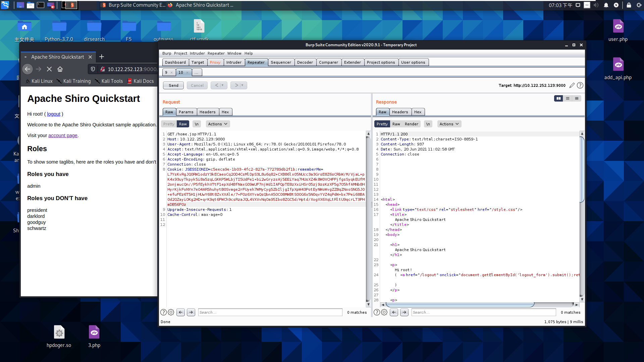Screen dimensions: 644x362
Task: Stop page loading in the browser
Action: [49, 69]
